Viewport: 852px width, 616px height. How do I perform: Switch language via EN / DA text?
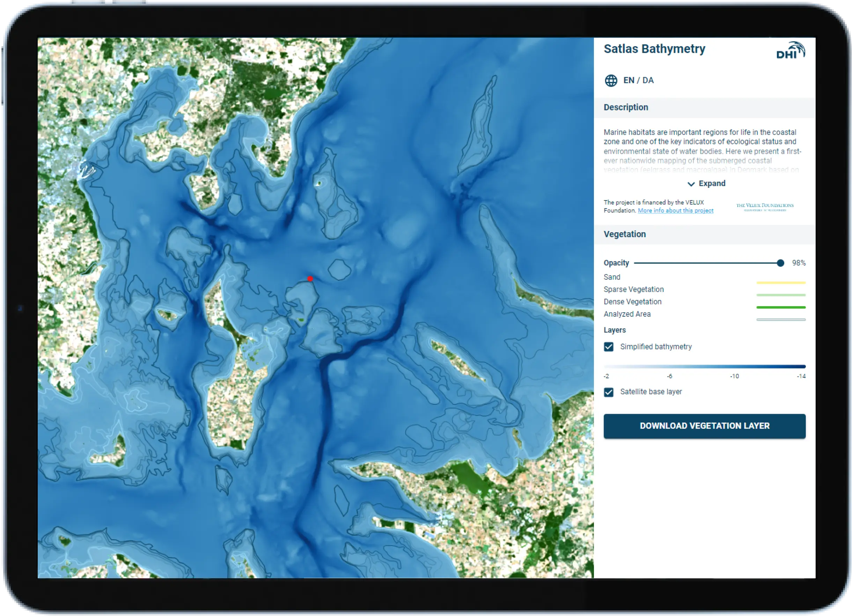638,80
